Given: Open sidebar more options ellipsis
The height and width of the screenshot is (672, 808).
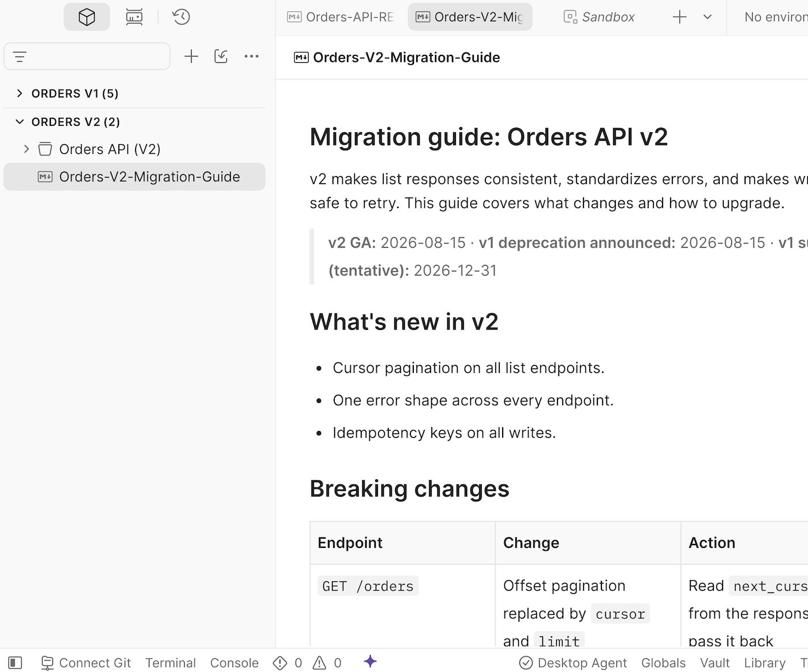Looking at the screenshot, I should pyautogui.click(x=252, y=56).
